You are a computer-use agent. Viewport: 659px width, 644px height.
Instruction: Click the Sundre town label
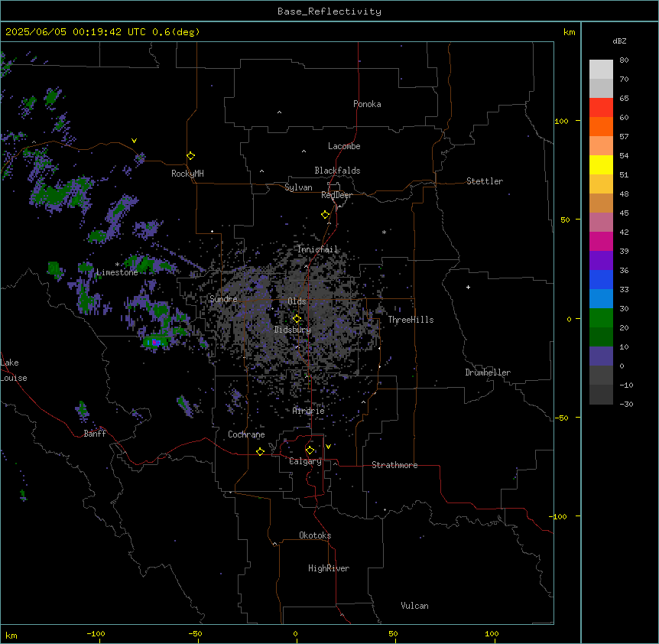(223, 299)
